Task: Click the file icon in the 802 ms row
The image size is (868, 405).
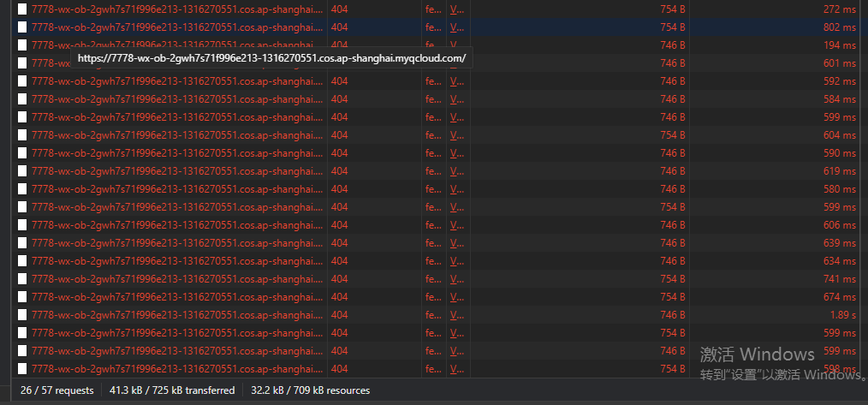Action: [x=22, y=27]
